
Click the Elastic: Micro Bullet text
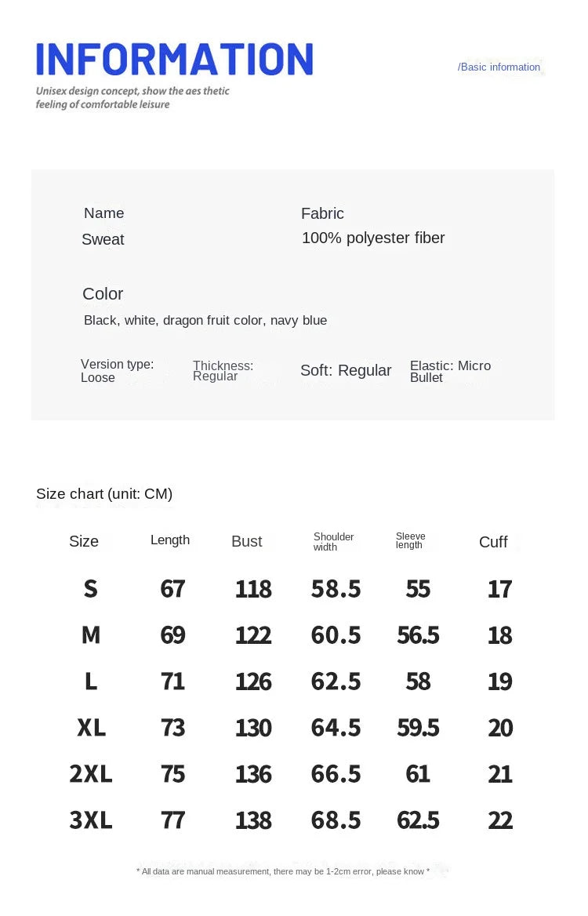pyautogui.click(x=450, y=371)
